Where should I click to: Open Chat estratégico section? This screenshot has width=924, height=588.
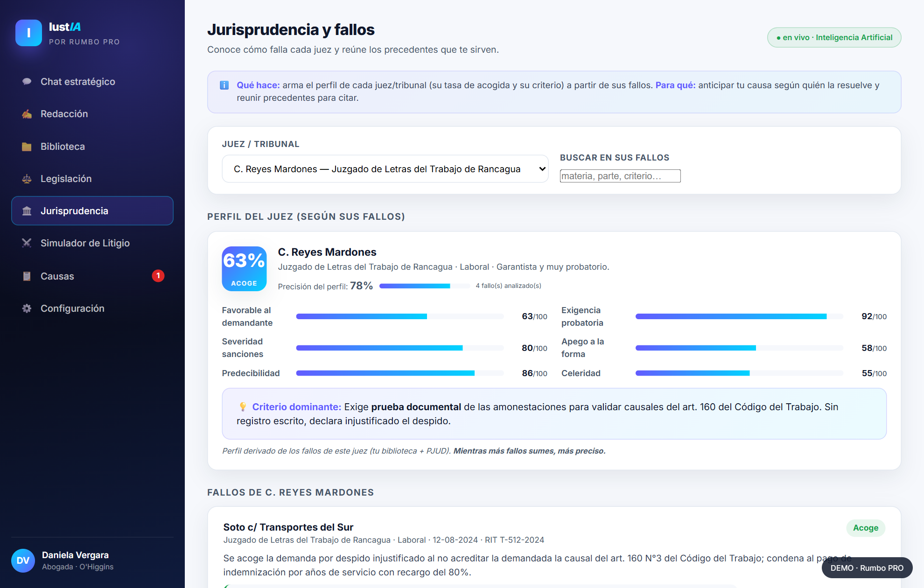(x=92, y=82)
